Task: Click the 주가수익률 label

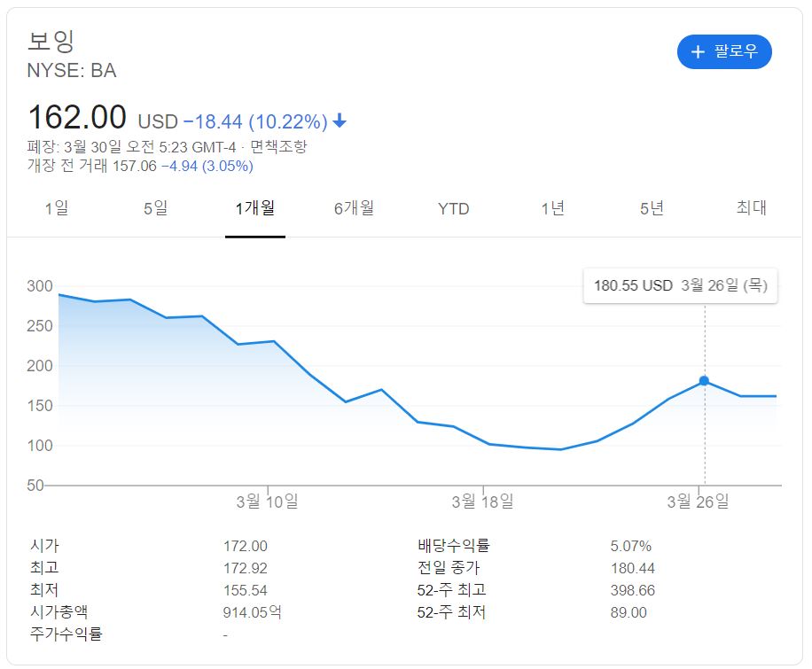Action: (66, 634)
